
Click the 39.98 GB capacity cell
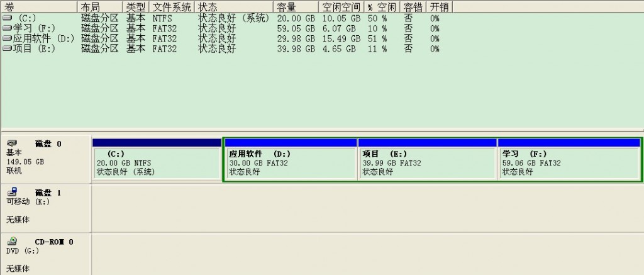[296, 48]
